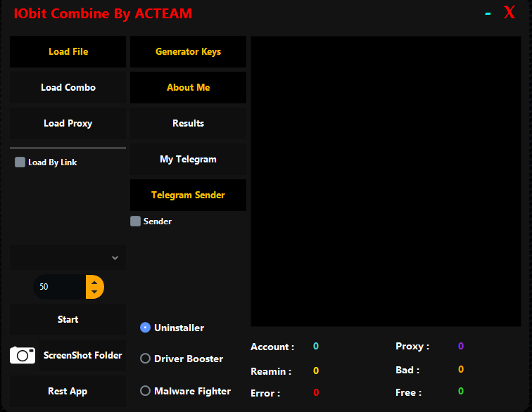The image size is (532, 412).
Task: Open Load Combo
Action: click(68, 87)
